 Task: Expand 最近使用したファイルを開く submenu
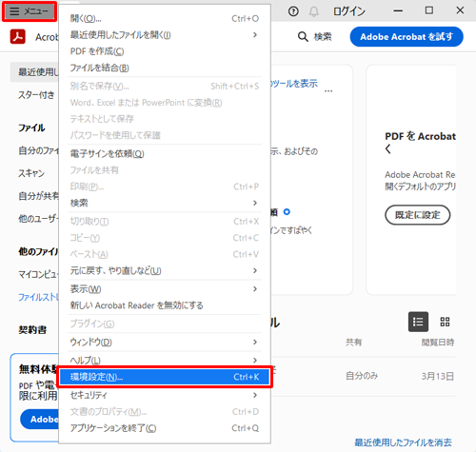[165, 35]
